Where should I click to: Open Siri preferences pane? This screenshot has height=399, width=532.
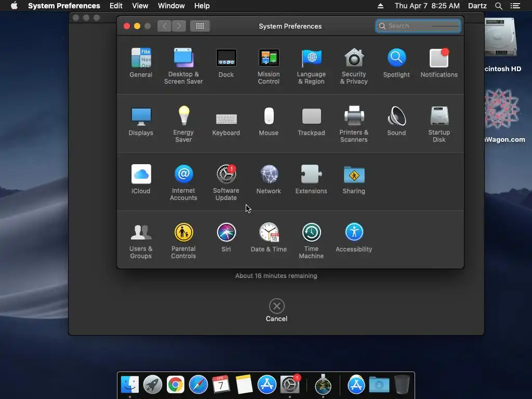(227, 237)
